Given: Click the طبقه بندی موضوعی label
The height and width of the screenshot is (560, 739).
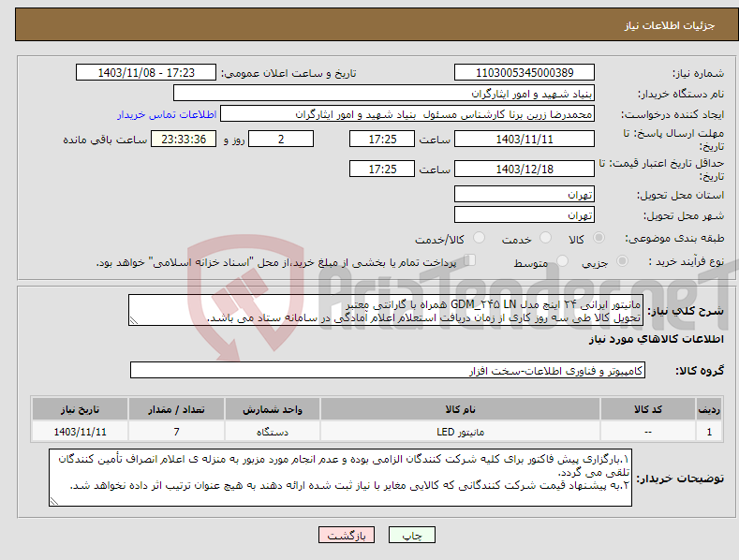Looking at the screenshot, I should point(675,238).
